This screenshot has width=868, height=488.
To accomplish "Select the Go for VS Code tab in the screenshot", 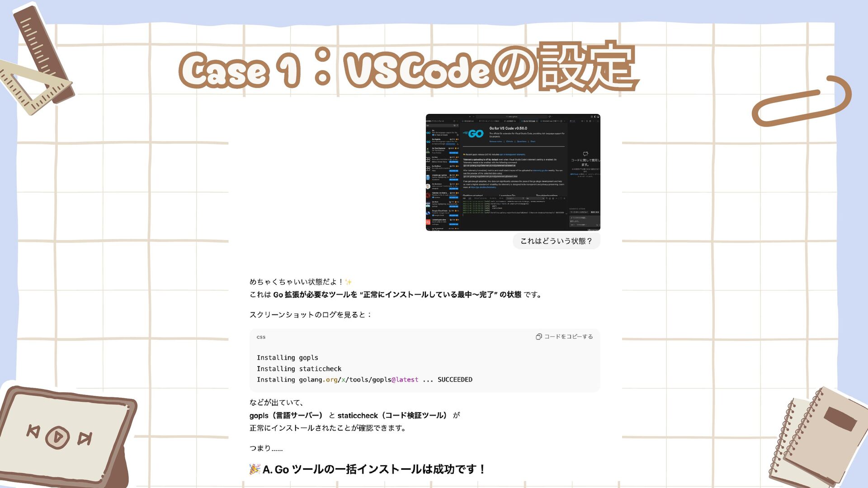I will click(528, 121).
